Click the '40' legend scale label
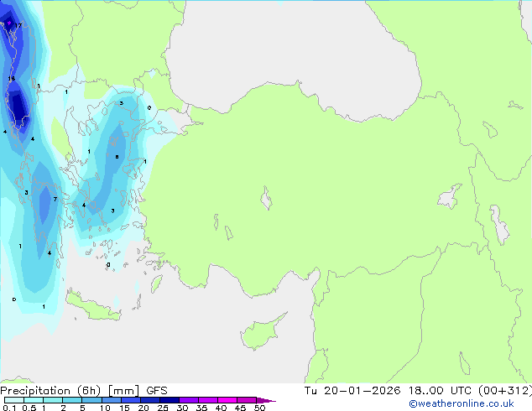This screenshot has width=532, height=411. 221,408
